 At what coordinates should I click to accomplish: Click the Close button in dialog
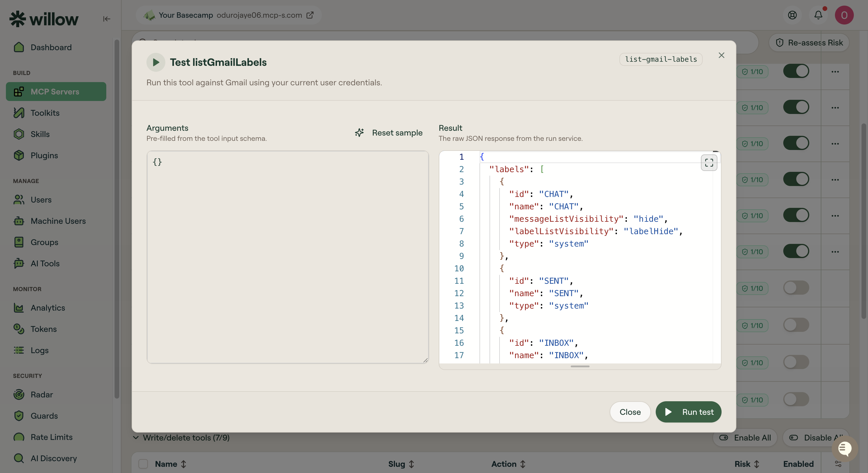[630, 412]
